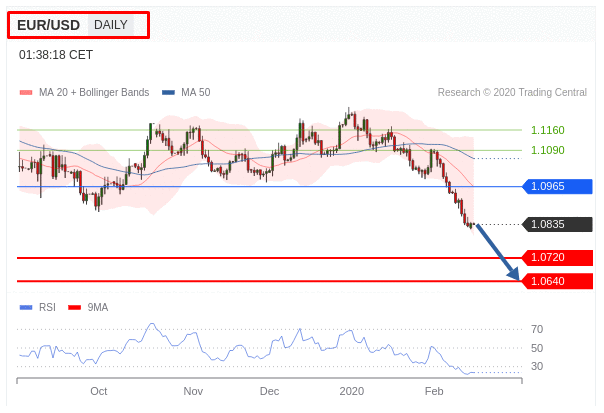This screenshot has height=413, width=604.
Task: Click the RSI 50 level label
Action: 537,348
